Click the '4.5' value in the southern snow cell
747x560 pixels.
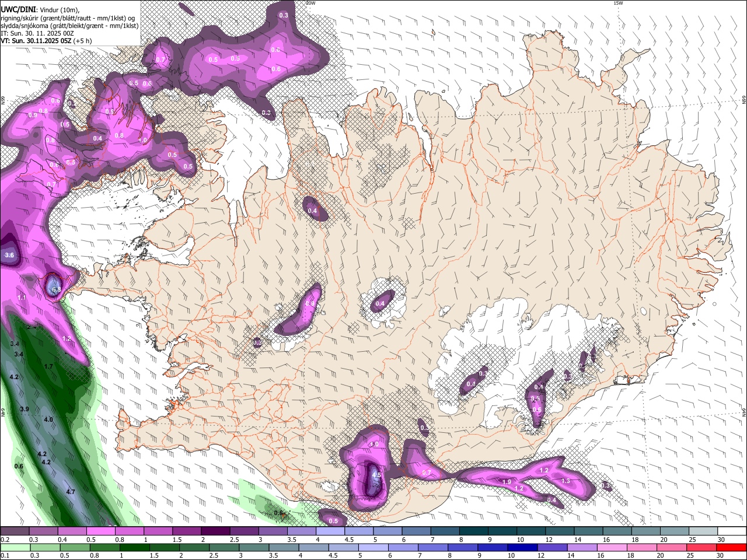click(x=376, y=475)
